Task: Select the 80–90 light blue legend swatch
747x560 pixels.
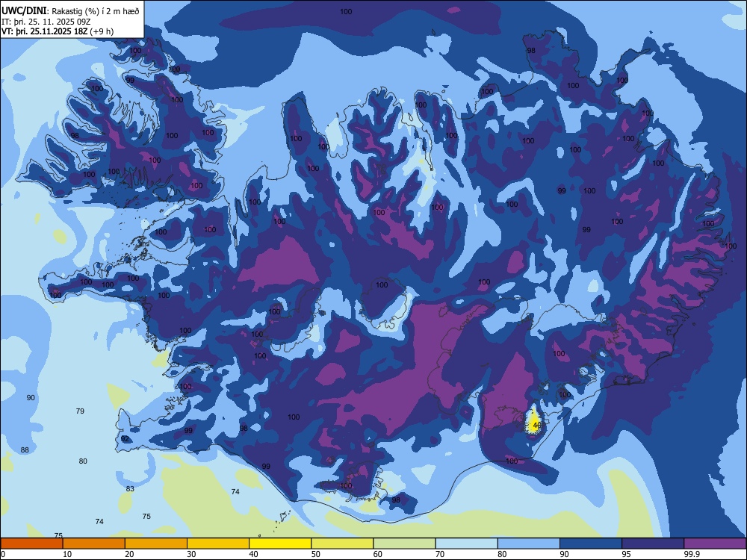Action: tap(529, 544)
